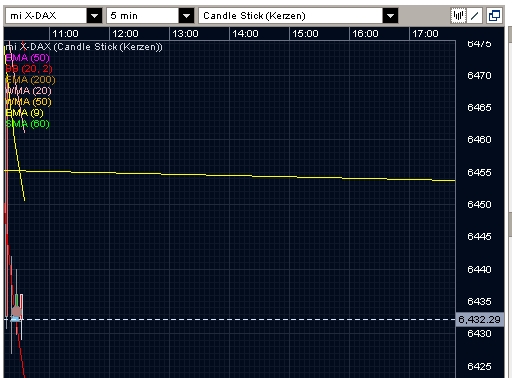
Task: Click the 6425 price axis label
Action: (479, 367)
